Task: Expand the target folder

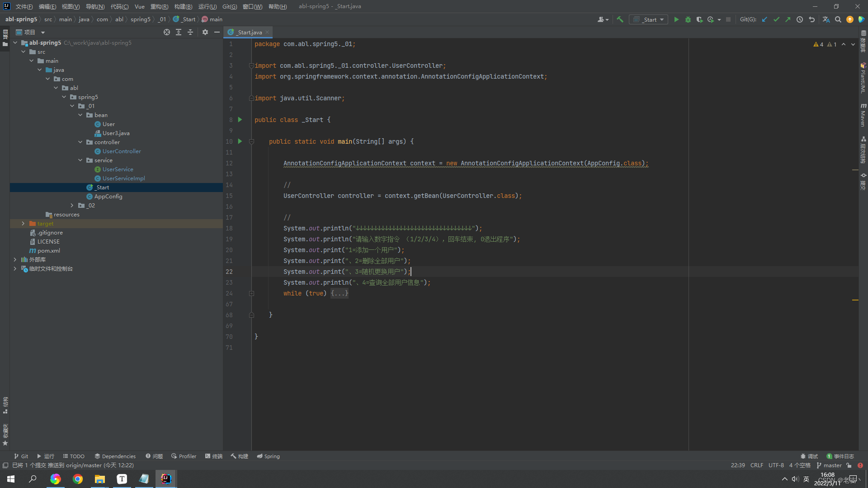Action: point(24,224)
